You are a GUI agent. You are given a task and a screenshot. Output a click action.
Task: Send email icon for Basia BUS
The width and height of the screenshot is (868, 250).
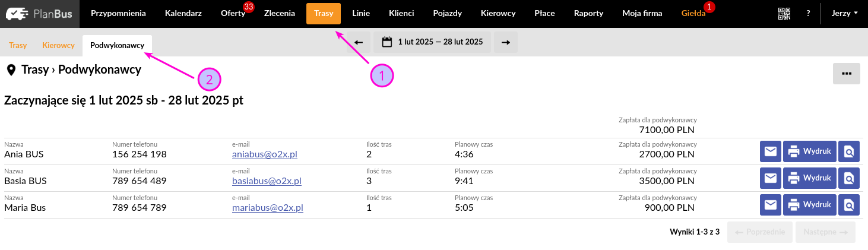coord(771,178)
